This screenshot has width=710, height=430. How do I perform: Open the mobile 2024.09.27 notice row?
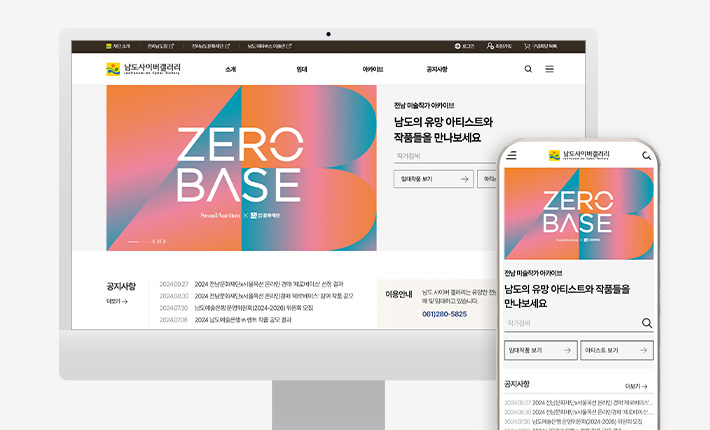(x=579, y=402)
